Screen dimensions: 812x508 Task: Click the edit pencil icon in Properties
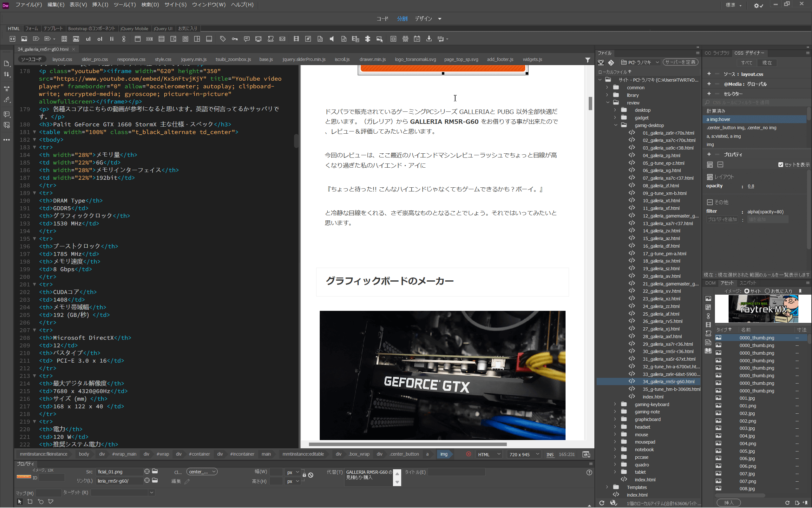187,481
